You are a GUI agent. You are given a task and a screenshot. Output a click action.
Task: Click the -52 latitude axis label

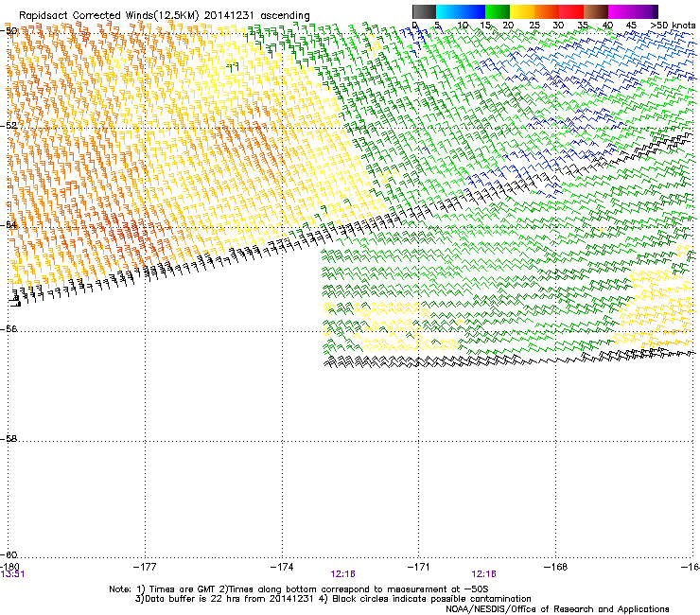[x=9, y=126]
